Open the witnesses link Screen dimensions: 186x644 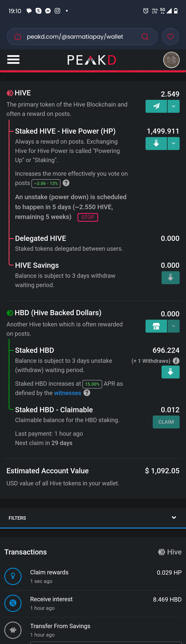(68, 393)
